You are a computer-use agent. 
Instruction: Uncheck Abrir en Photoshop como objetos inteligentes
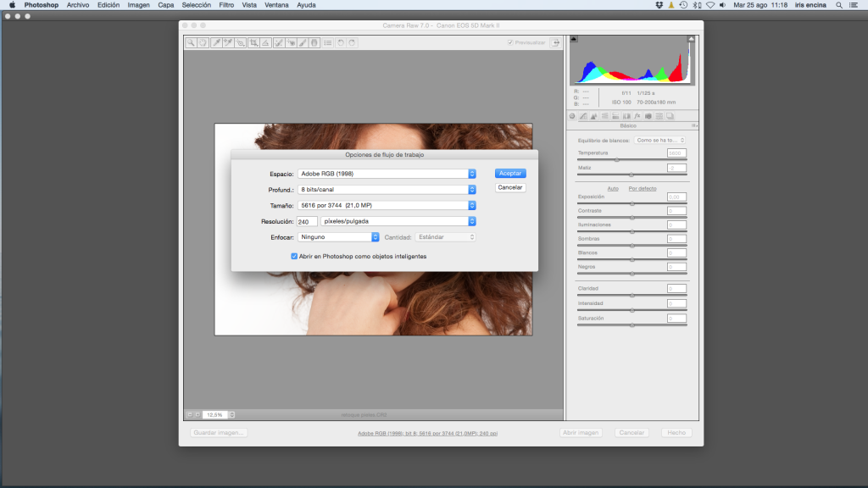(x=294, y=256)
